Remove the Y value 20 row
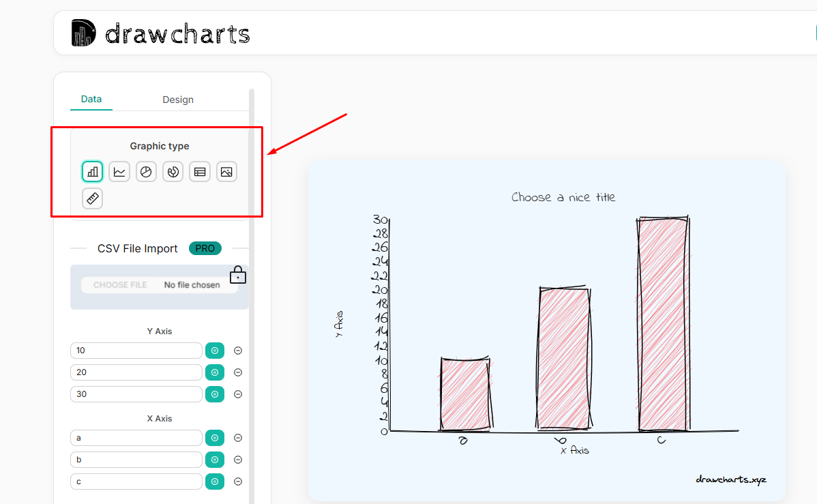The image size is (817, 504). click(x=238, y=372)
